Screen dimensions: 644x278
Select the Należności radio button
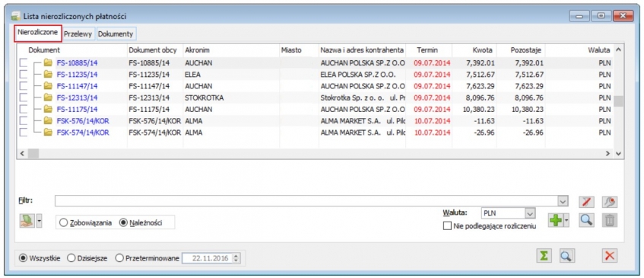point(123,222)
